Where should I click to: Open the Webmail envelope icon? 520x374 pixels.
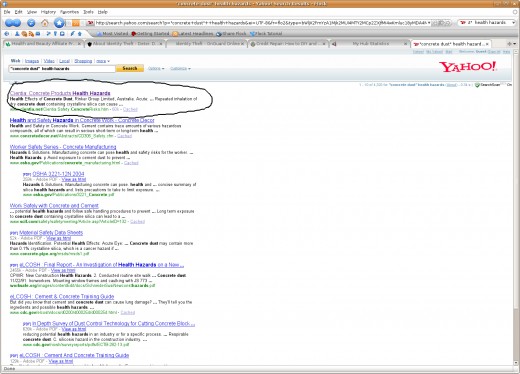coord(38,34)
